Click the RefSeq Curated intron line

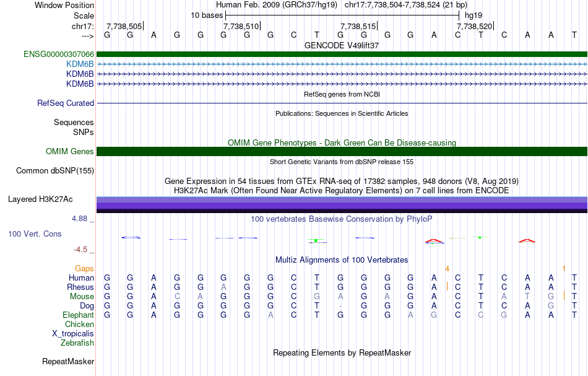pos(342,103)
